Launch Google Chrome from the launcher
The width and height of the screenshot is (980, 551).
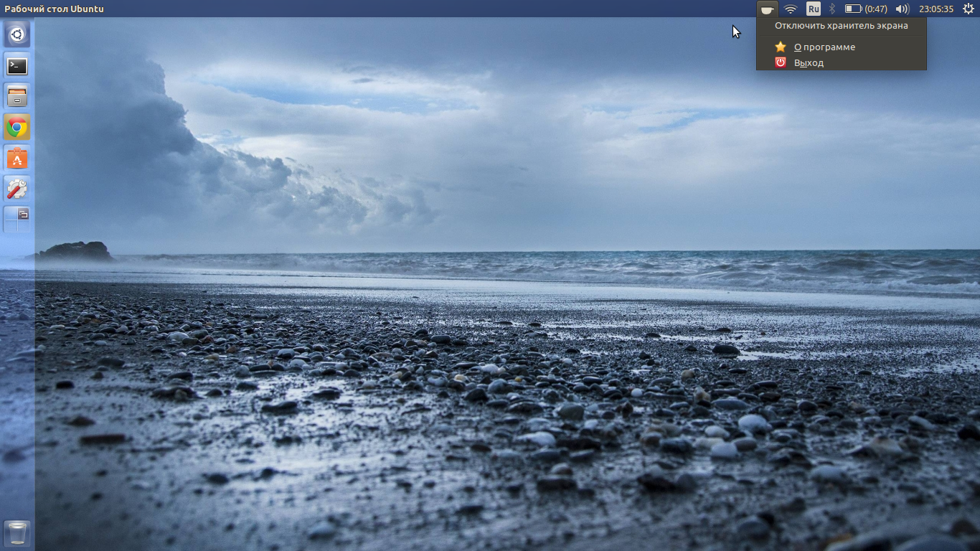pyautogui.click(x=17, y=128)
